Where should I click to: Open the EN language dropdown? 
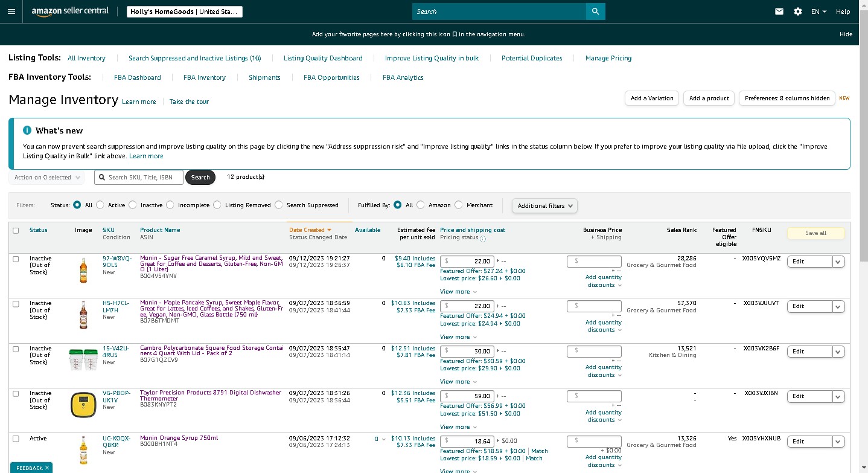(819, 11)
